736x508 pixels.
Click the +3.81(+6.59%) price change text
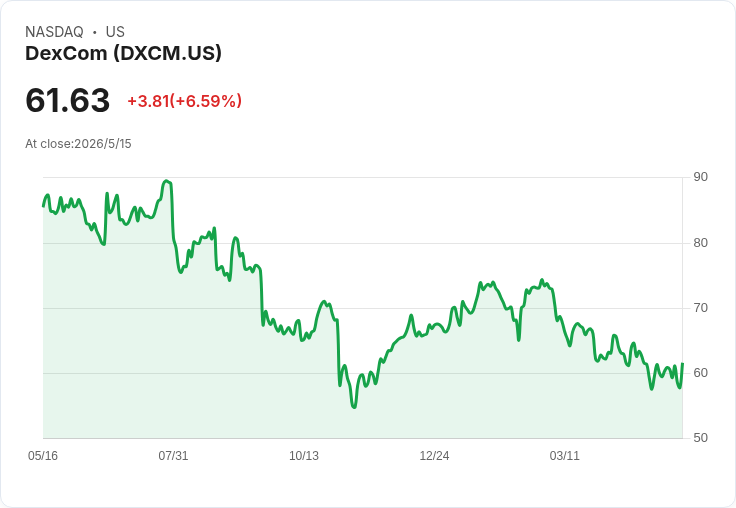click(184, 101)
